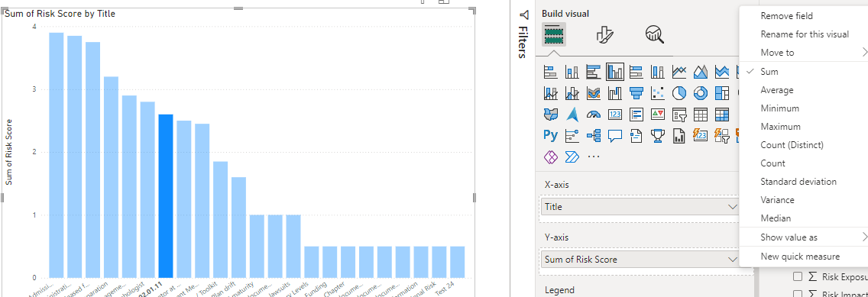Select the Python visual
The width and height of the screenshot is (868, 297).
click(550, 135)
